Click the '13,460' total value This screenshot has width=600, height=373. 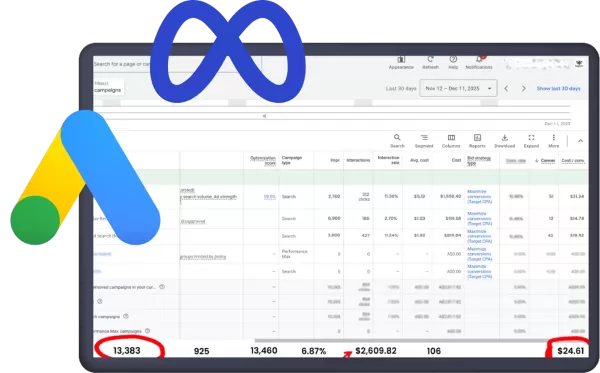(x=264, y=350)
